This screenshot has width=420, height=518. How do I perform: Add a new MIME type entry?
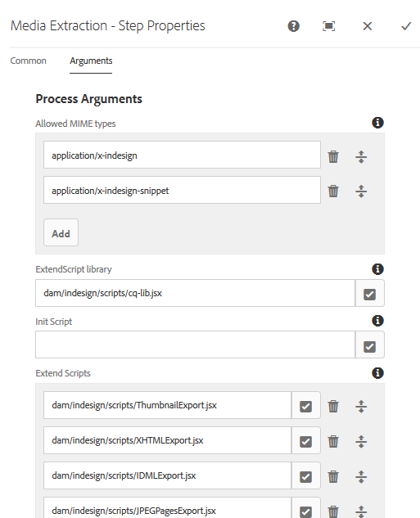tap(61, 232)
